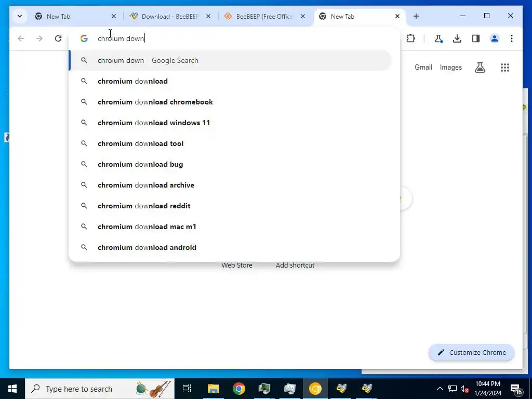This screenshot has width=532, height=399.
Task: Choose 'chromium download' suggestion
Action: click(231, 81)
